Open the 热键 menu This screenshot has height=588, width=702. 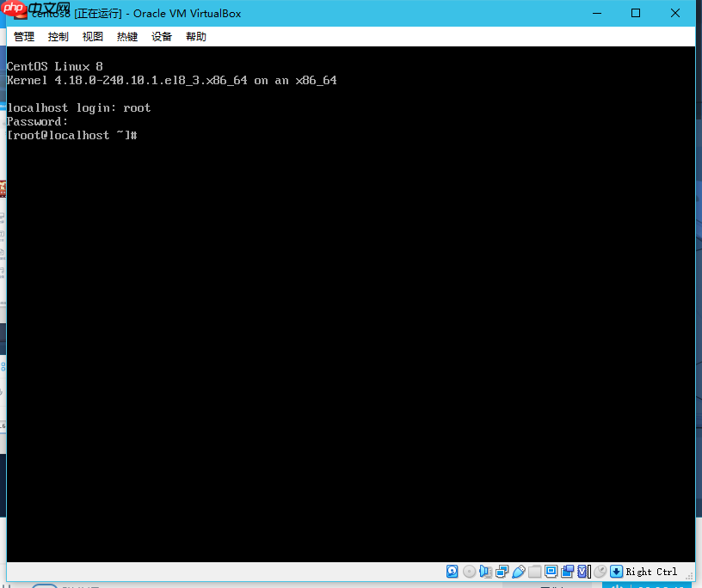126,36
